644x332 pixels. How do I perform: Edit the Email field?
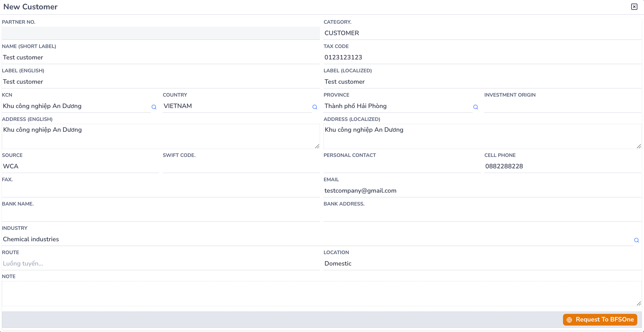tap(482, 191)
